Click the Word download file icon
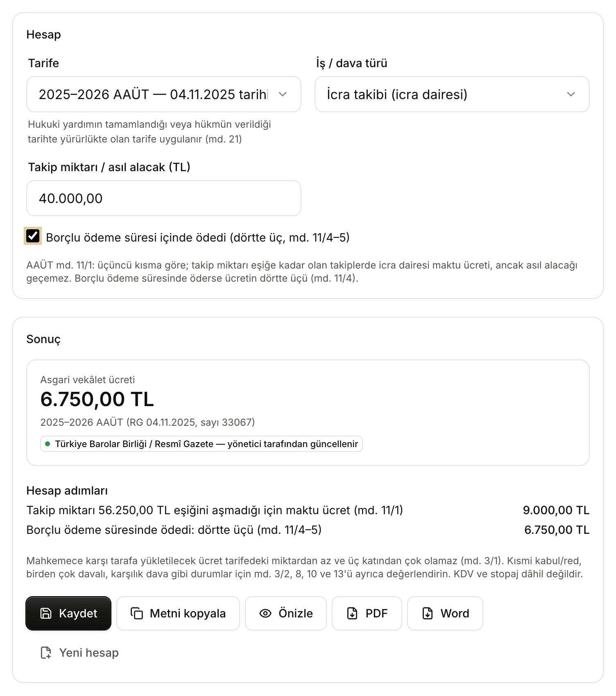 pyautogui.click(x=428, y=613)
